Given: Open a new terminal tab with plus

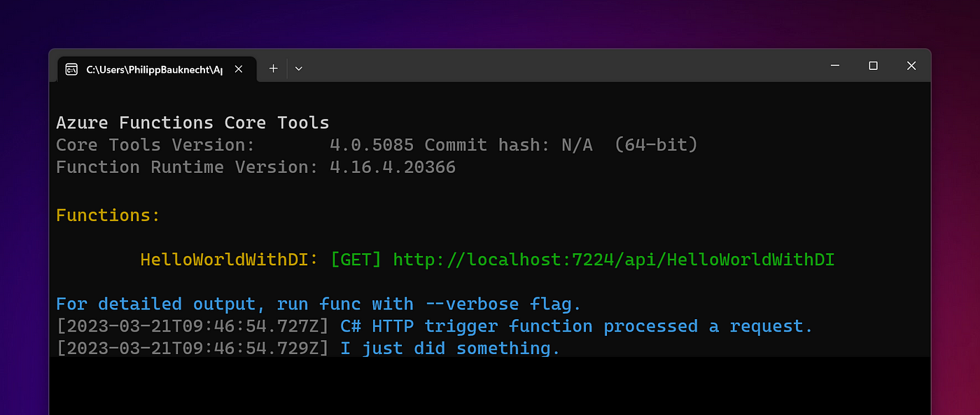Looking at the screenshot, I should click(x=274, y=69).
